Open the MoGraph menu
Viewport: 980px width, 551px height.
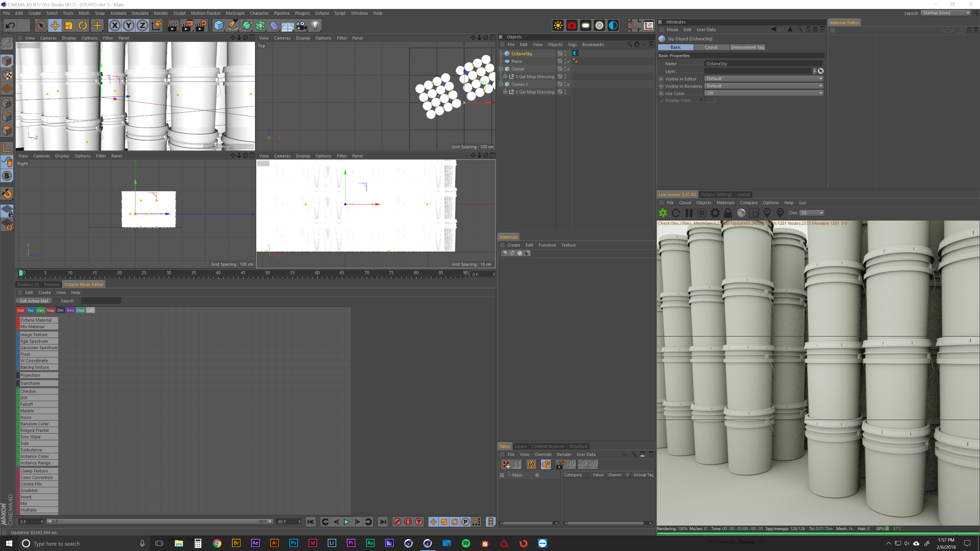(235, 13)
